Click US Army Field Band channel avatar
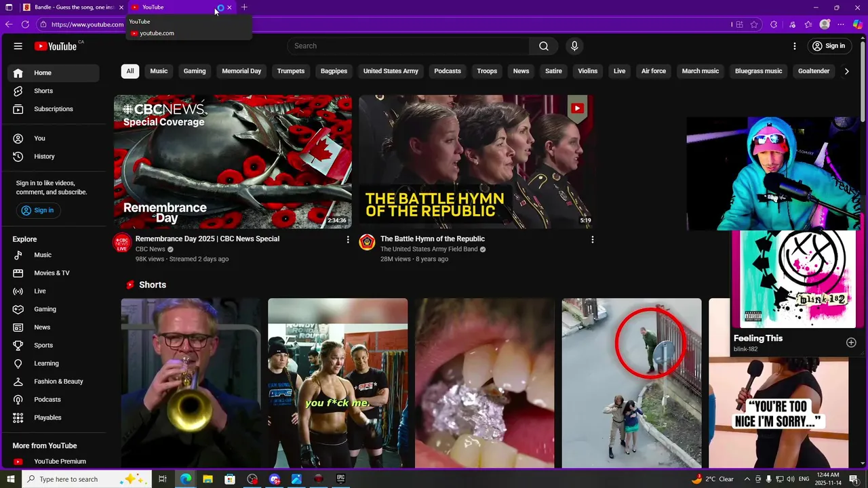This screenshot has width=868, height=488. (367, 243)
